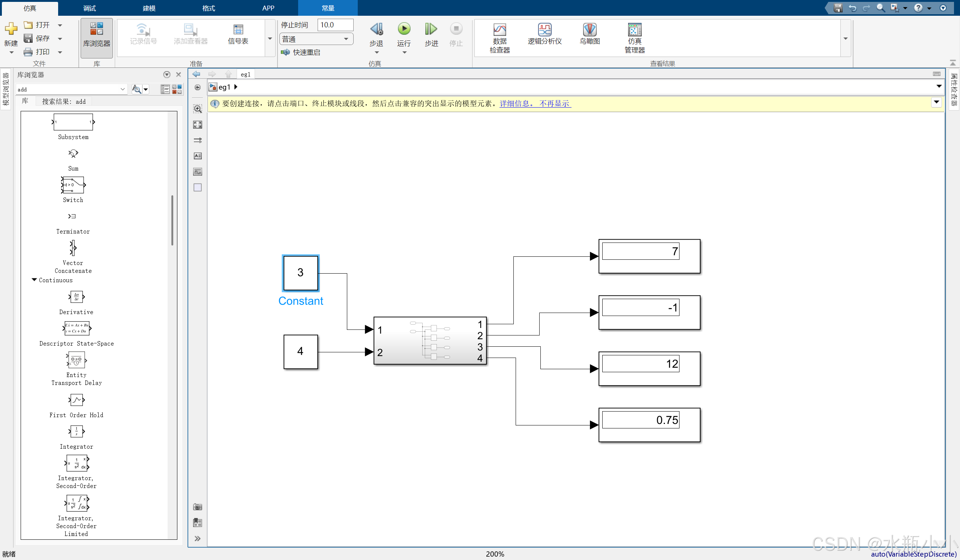Collapse the Continuous library section

[x=34, y=280]
